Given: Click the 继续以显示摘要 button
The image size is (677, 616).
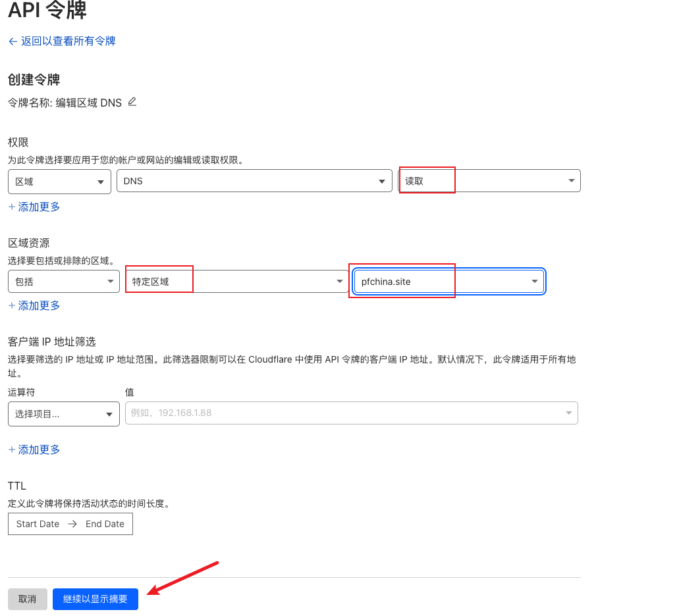Looking at the screenshot, I should pyautogui.click(x=95, y=599).
